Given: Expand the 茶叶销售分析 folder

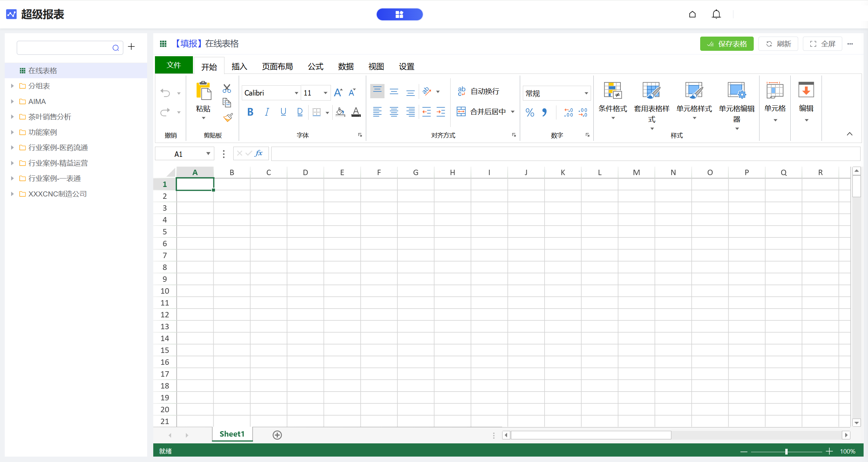Looking at the screenshot, I should pyautogui.click(x=12, y=117).
